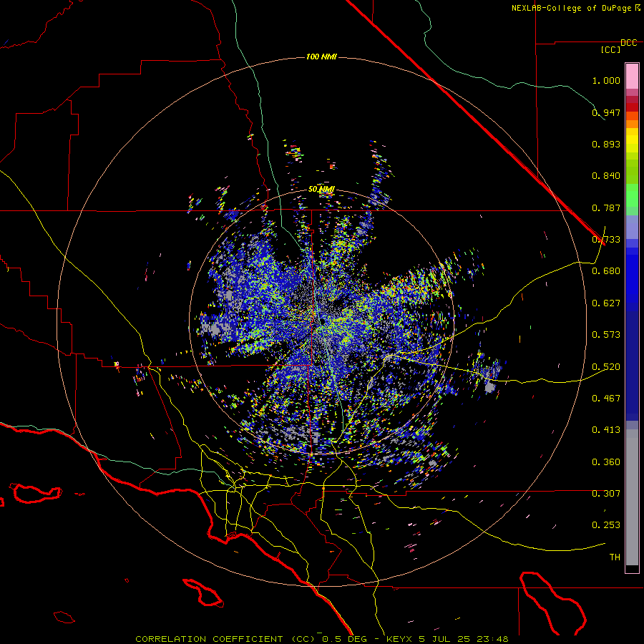Click the radar site center point

323,321
